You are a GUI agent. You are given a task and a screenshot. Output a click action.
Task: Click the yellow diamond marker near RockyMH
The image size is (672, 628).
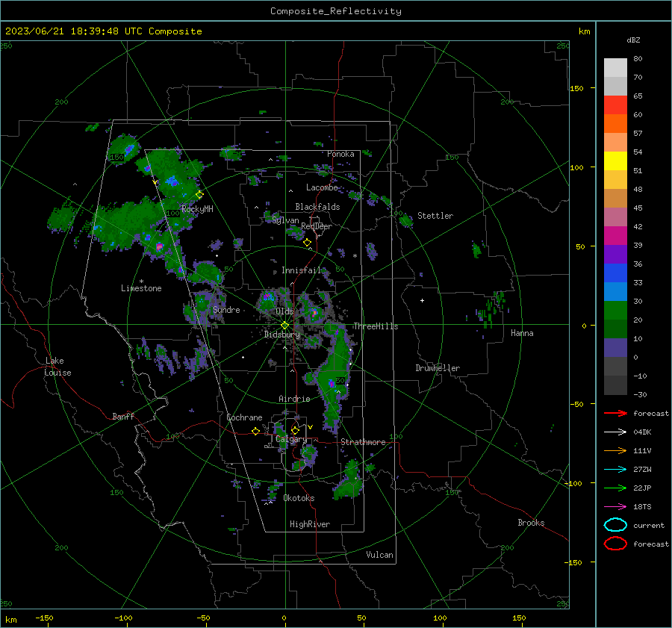(x=199, y=195)
